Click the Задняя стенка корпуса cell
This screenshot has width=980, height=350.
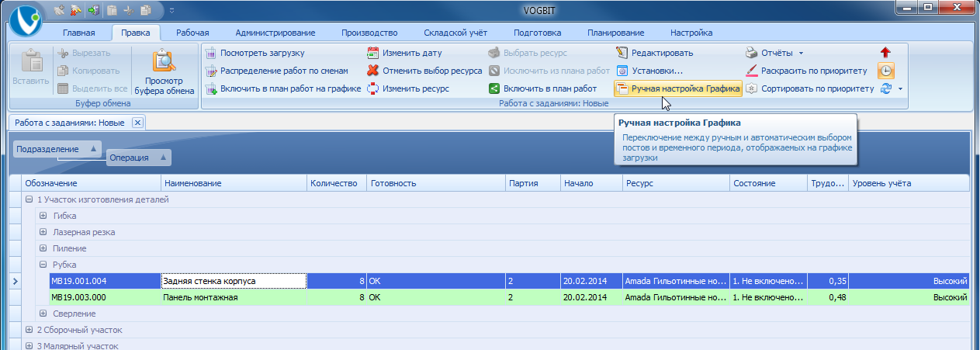pos(234,281)
